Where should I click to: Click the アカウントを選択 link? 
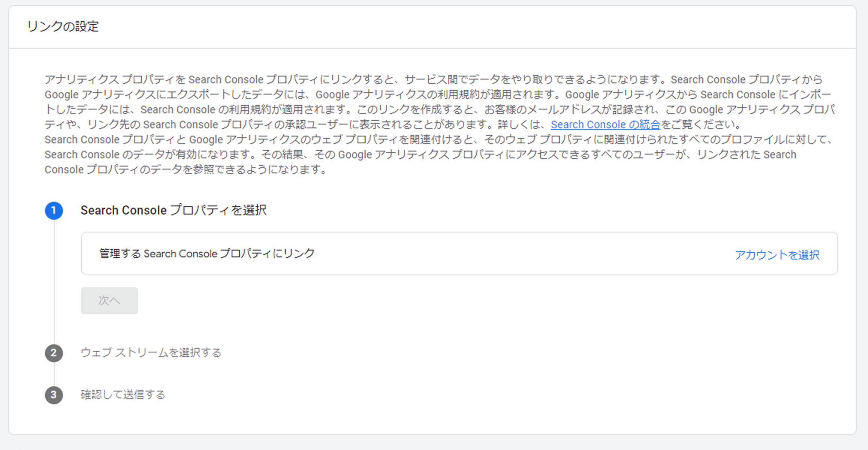click(777, 255)
